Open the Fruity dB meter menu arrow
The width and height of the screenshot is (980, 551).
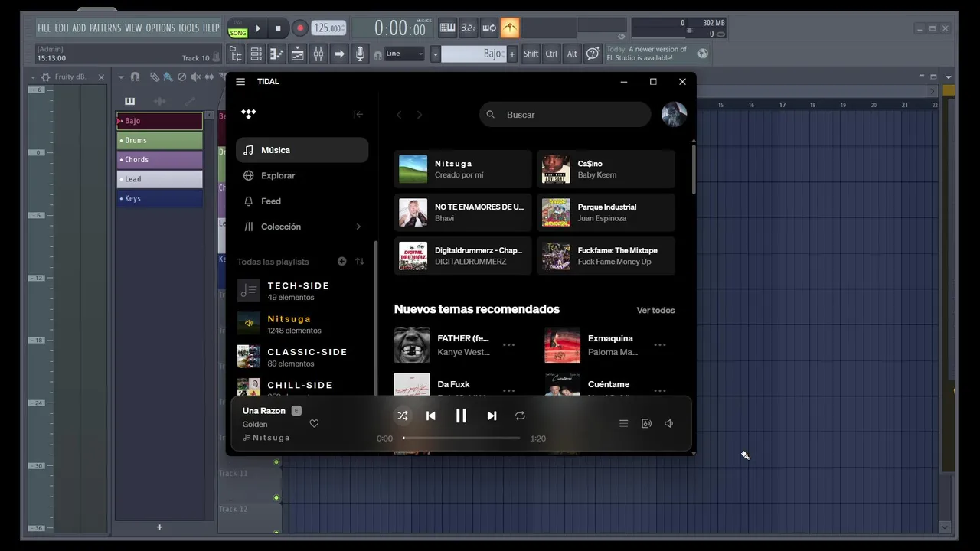point(33,77)
